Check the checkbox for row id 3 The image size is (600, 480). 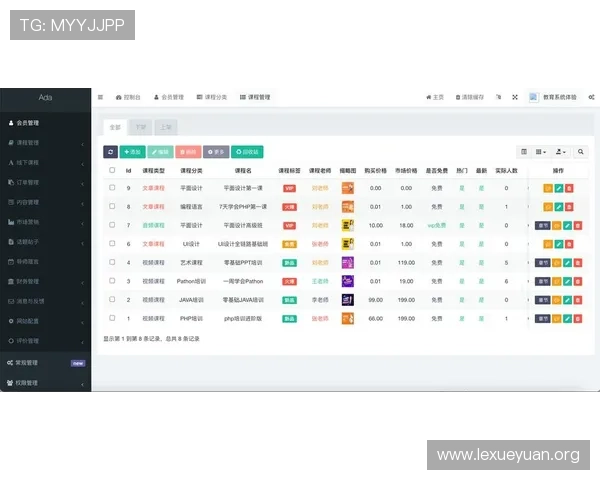112,281
